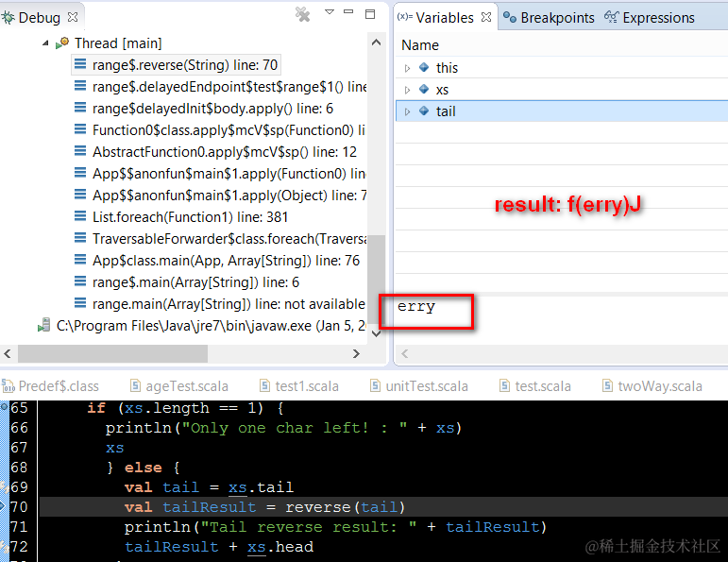Click the Remove All Terminated Launches icon
Viewport: 728px width, 562px height.
[x=303, y=14]
